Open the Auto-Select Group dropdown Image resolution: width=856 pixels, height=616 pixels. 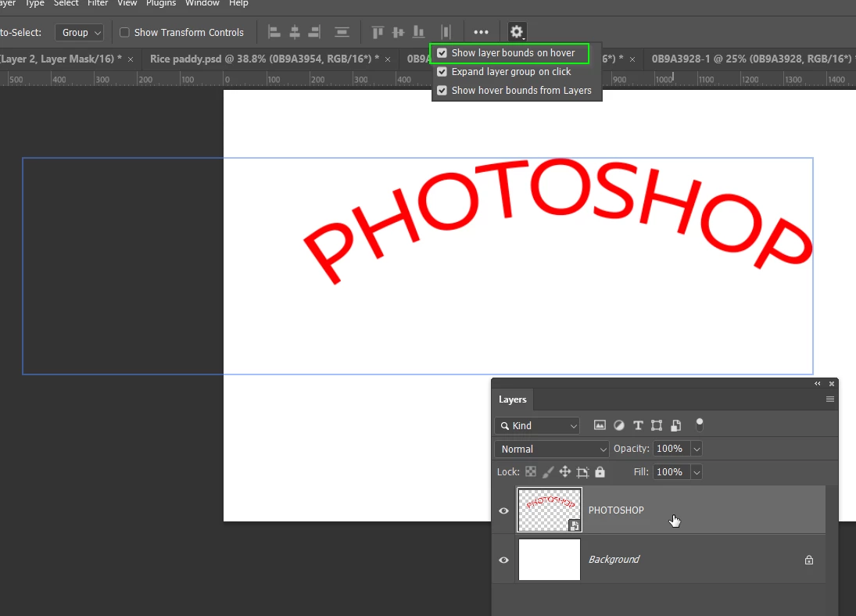pyautogui.click(x=79, y=32)
